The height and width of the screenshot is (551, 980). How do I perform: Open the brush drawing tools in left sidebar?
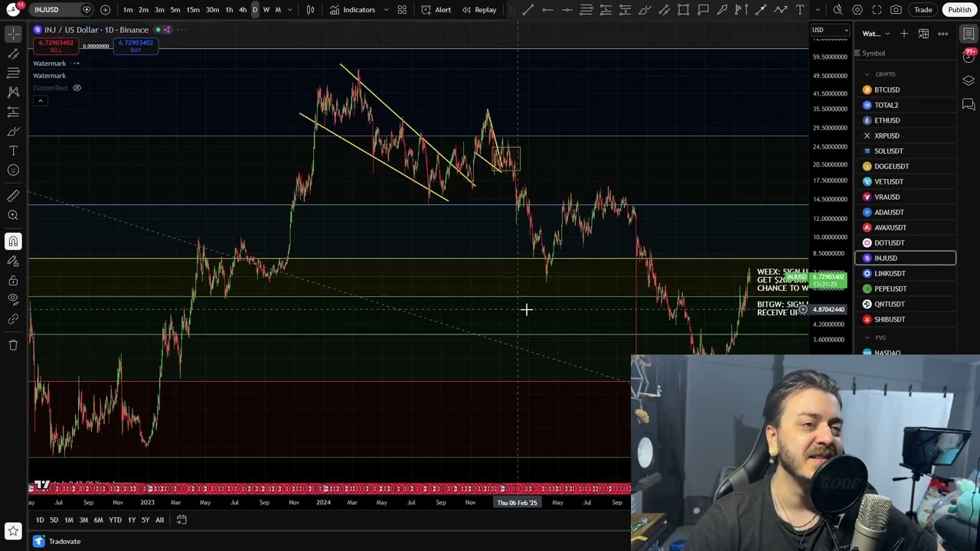[x=13, y=131]
